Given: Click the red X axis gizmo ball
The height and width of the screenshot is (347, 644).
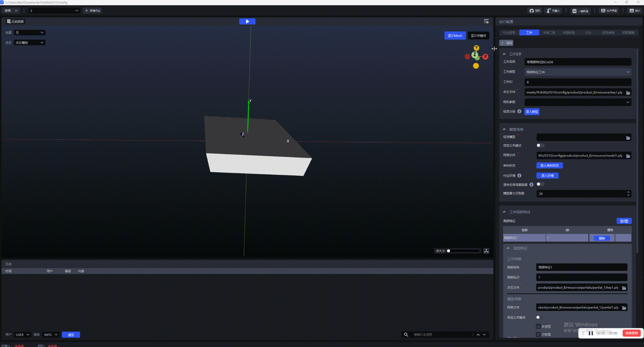Looking at the screenshot, I should tap(486, 57).
